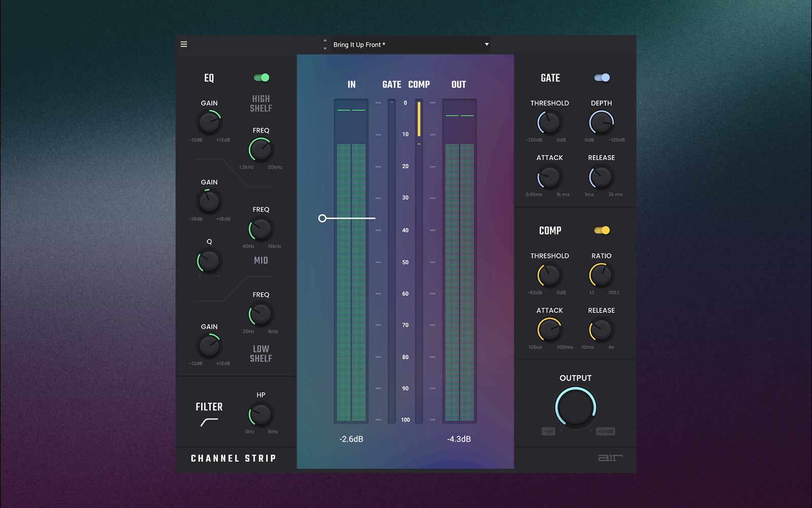Toggle the GATE section switch
This screenshot has width=812, height=508.
[602, 78]
